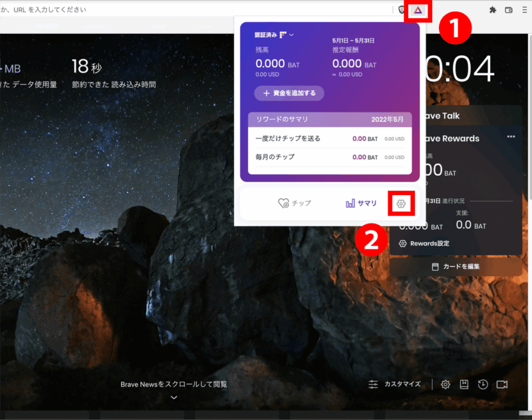Open the extensions puzzle icon
The image size is (532, 420).
pos(493,10)
